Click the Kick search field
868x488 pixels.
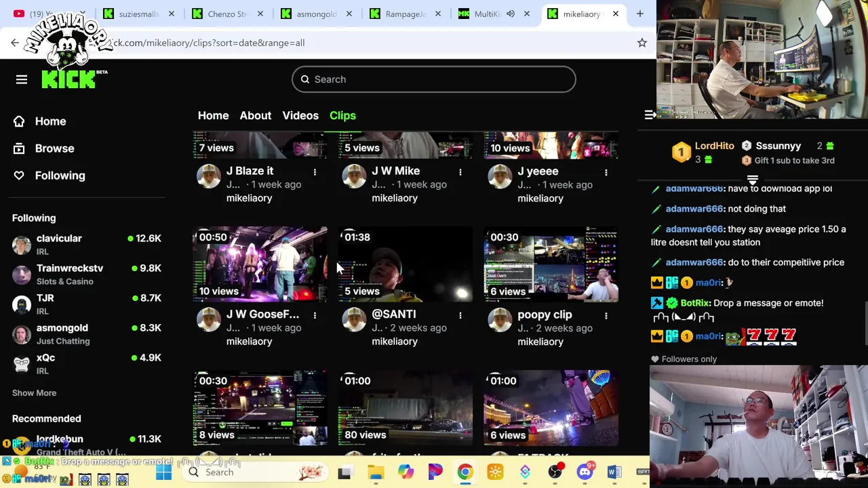434,79
